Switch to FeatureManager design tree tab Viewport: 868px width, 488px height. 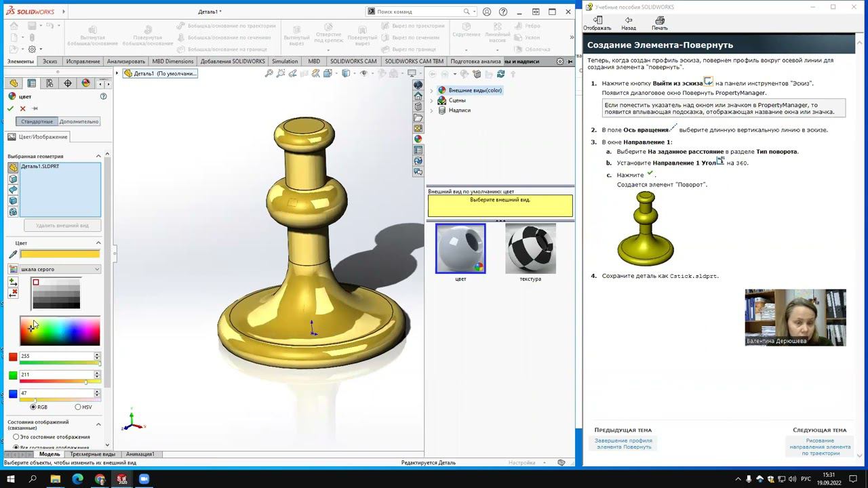point(14,83)
